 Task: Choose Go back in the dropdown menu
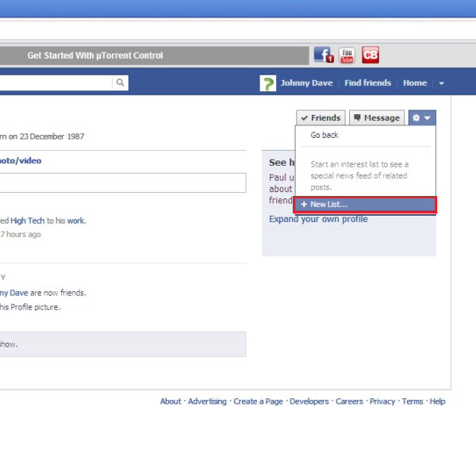coord(324,135)
